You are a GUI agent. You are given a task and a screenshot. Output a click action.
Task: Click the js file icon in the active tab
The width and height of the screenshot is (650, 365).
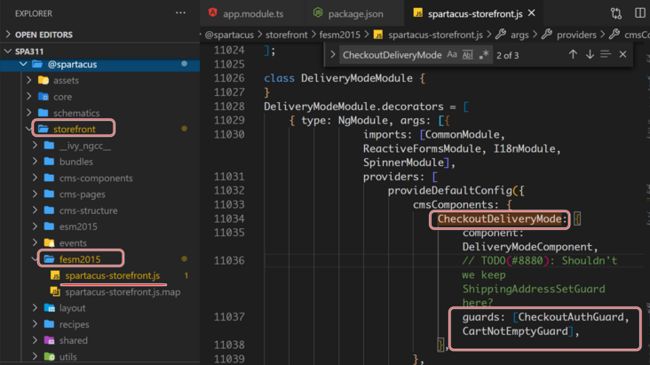pyautogui.click(x=418, y=13)
